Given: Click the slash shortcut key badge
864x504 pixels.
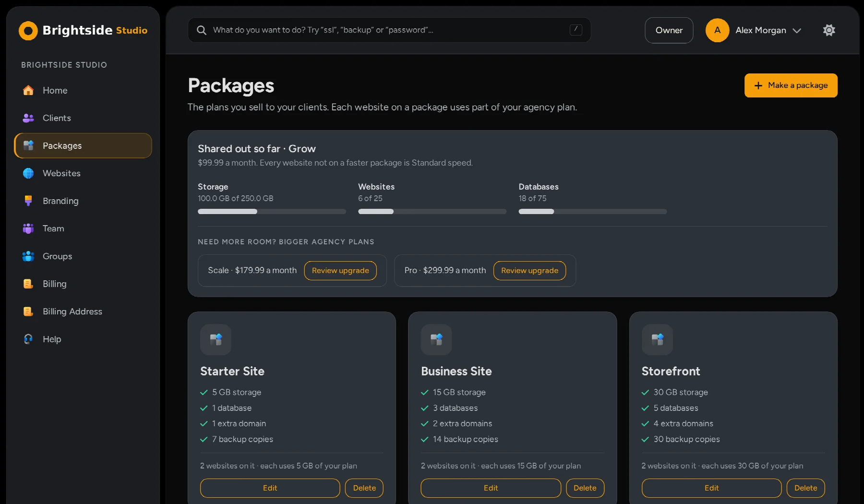Looking at the screenshot, I should (576, 30).
